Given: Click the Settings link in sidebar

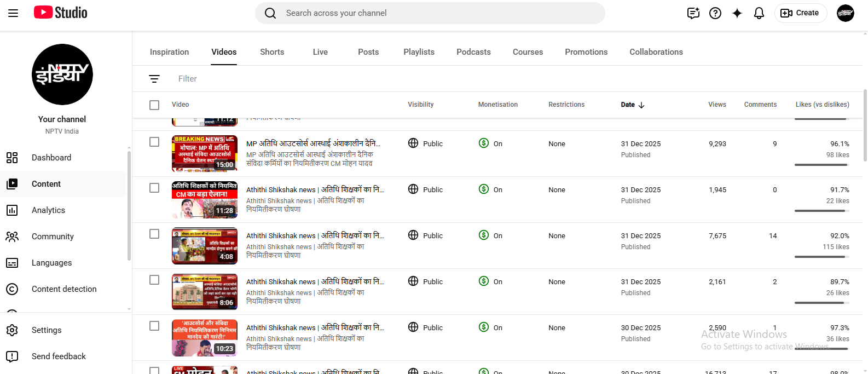Looking at the screenshot, I should pos(47,330).
